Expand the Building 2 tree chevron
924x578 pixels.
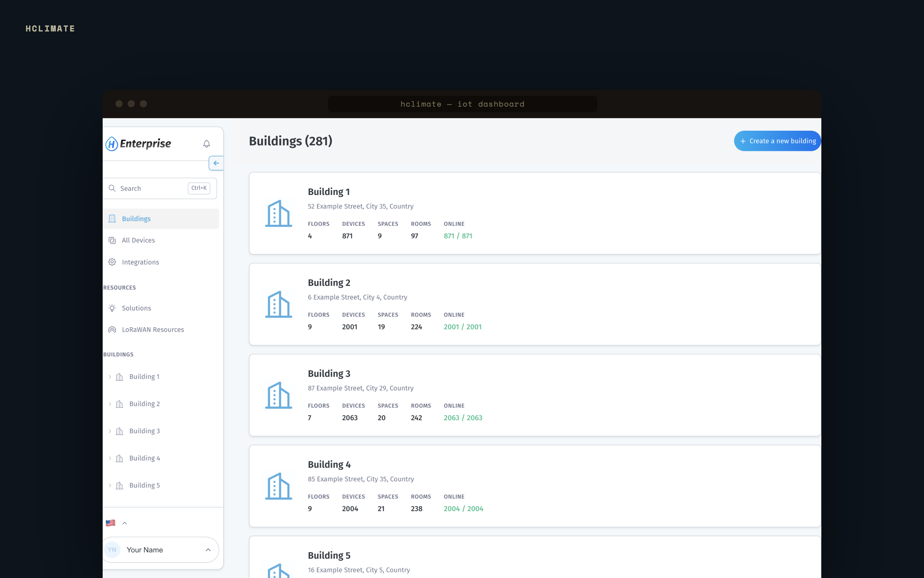(x=110, y=404)
